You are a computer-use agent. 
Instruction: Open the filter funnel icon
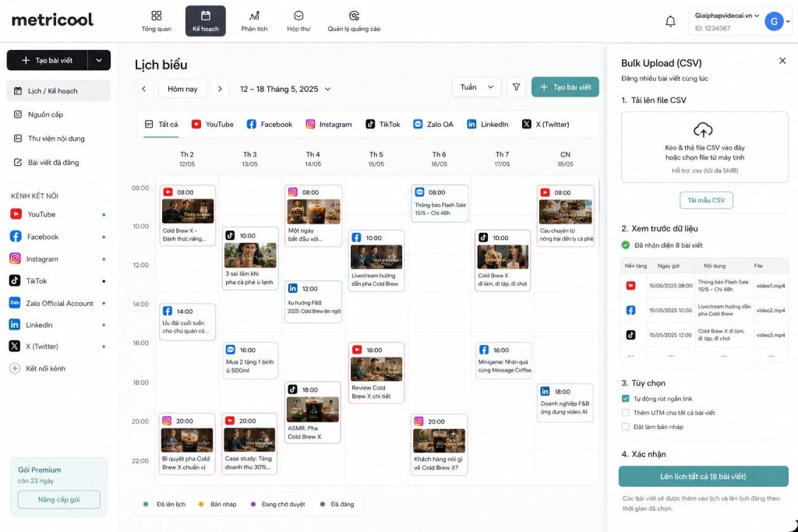pos(516,87)
